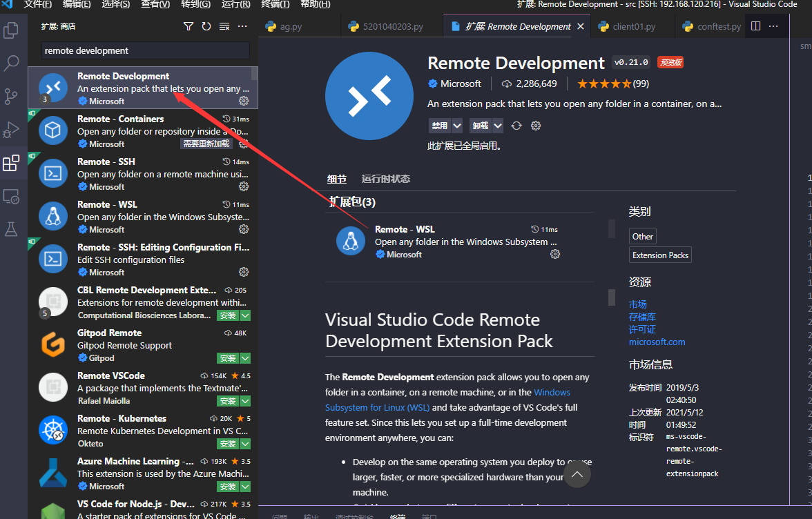Open manage gear for Remote Development item
Viewport: 812px width, 519px height.
tap(244, 101)
